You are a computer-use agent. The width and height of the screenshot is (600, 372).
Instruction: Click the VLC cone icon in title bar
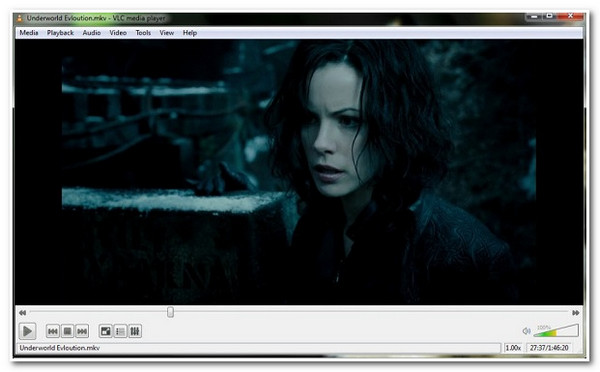[20, 18]
